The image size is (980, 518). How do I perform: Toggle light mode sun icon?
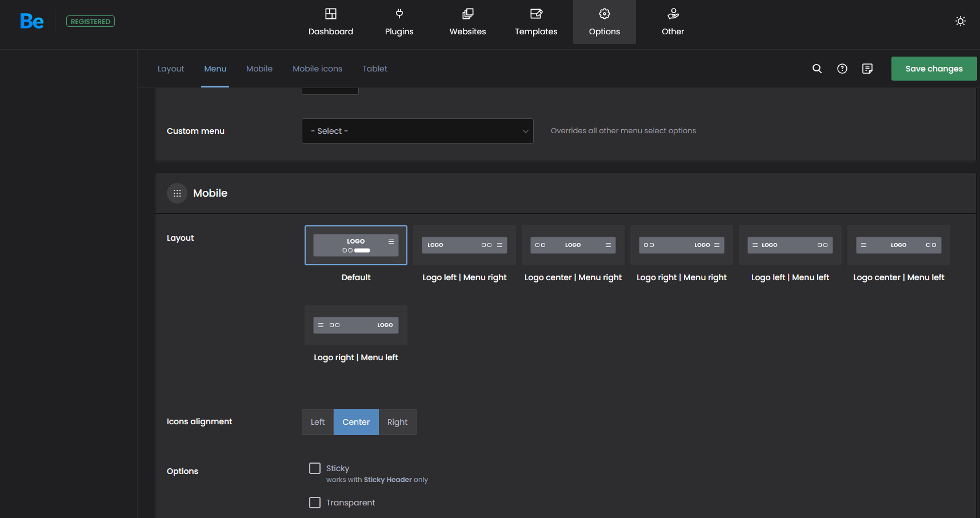coord(961,21)
